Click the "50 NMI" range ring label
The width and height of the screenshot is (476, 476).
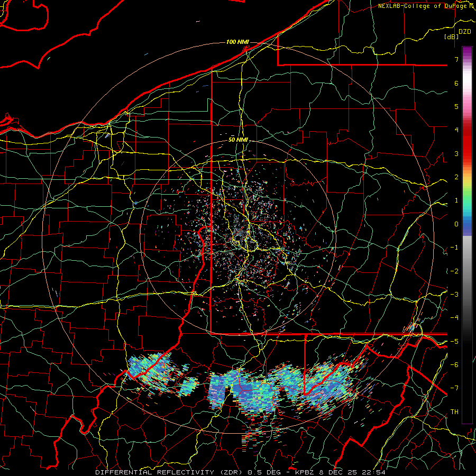[238, 140]
